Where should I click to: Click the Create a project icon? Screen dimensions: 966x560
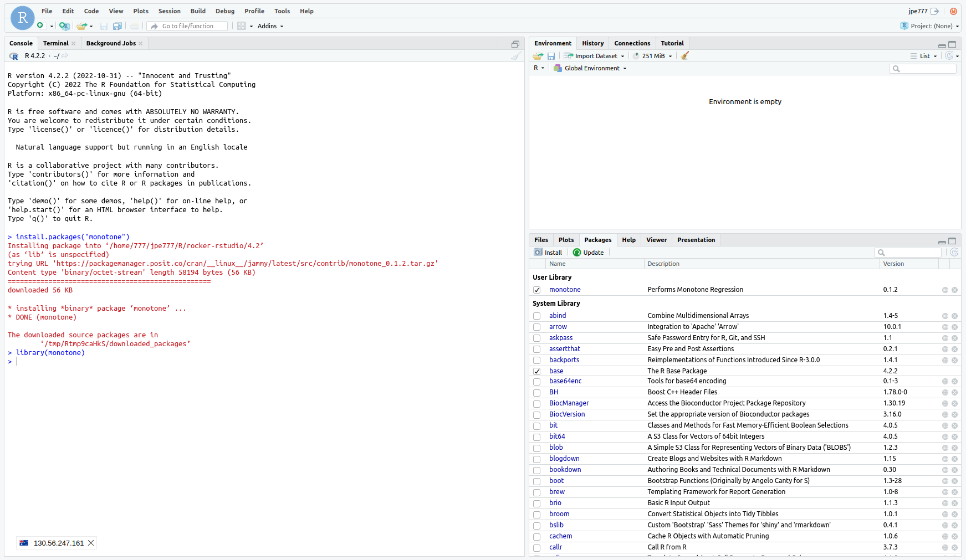pyautogui.click(x=64, y=26)
